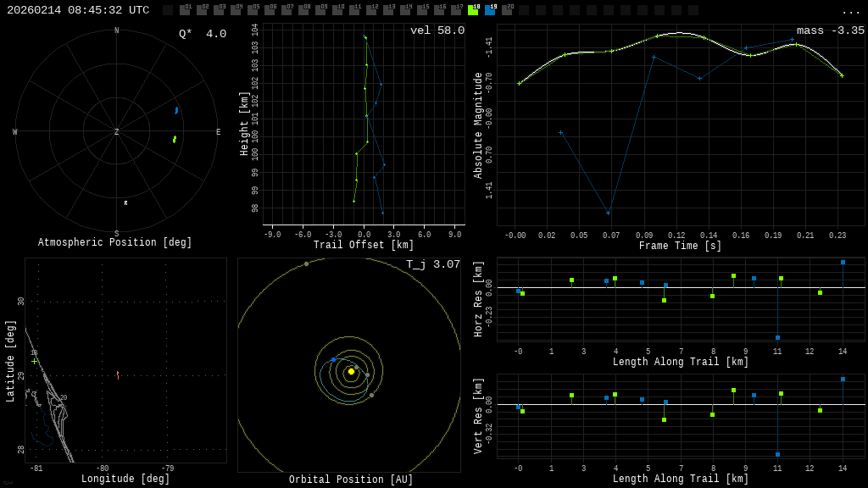
Task: Click the timestamp 20260214 08:45:32 UTC
Action: (78, 10)
